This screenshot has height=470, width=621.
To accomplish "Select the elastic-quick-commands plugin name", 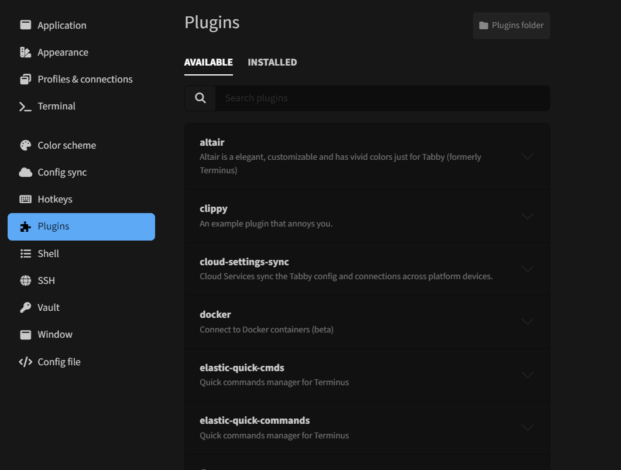I will (255, 420).
